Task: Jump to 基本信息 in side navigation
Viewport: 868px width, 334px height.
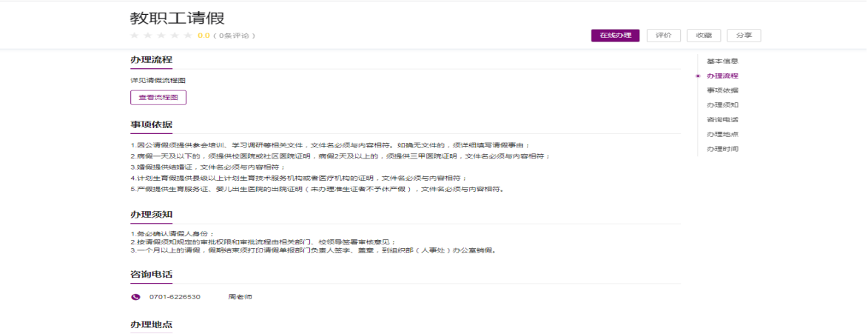Action: click(x=722, y=61)
